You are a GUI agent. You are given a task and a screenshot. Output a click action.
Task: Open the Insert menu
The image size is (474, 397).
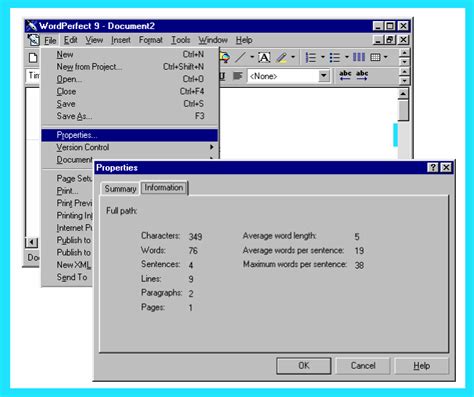[121, 40]
